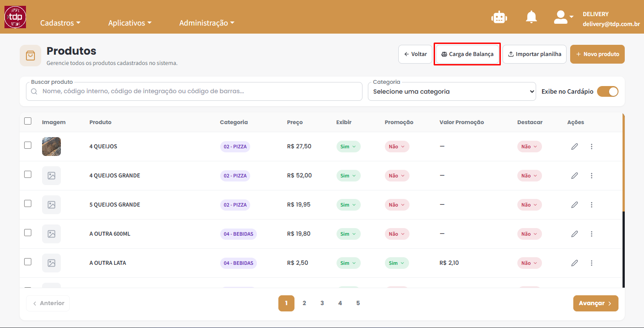Open more actions for A OUTRA LATA

point(592,263)
